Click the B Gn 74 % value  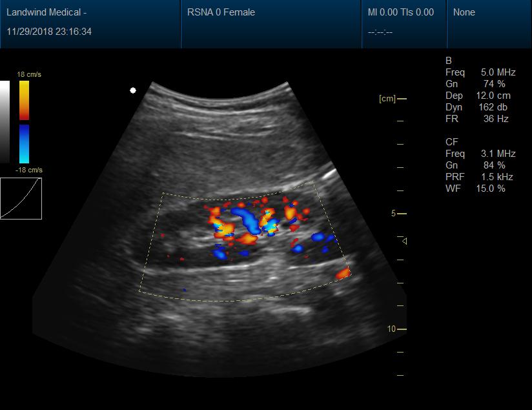pos(495,84)
